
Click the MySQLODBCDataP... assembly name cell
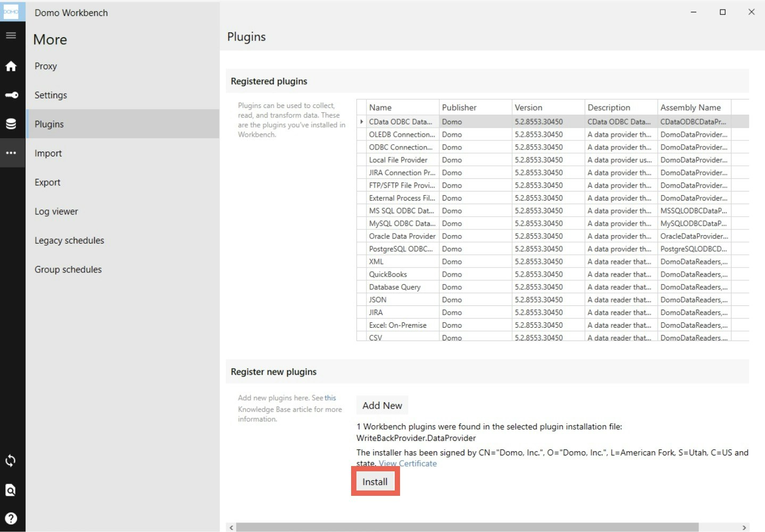click(694, 223)
